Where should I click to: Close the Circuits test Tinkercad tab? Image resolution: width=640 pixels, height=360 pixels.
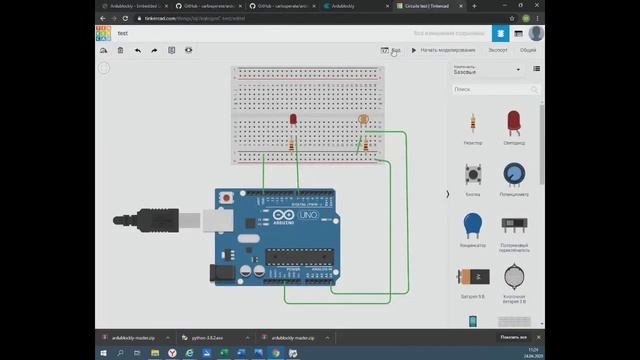461,6
